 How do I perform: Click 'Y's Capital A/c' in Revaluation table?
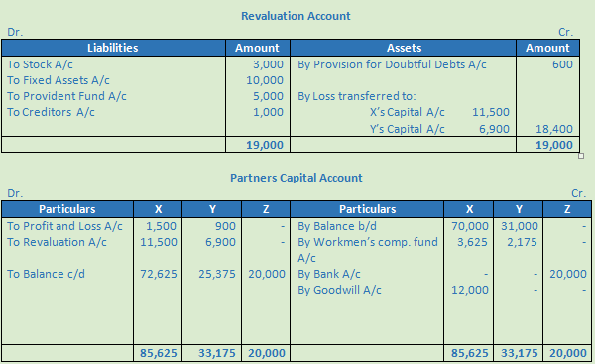pyautogui.click(x=408, y=129)
